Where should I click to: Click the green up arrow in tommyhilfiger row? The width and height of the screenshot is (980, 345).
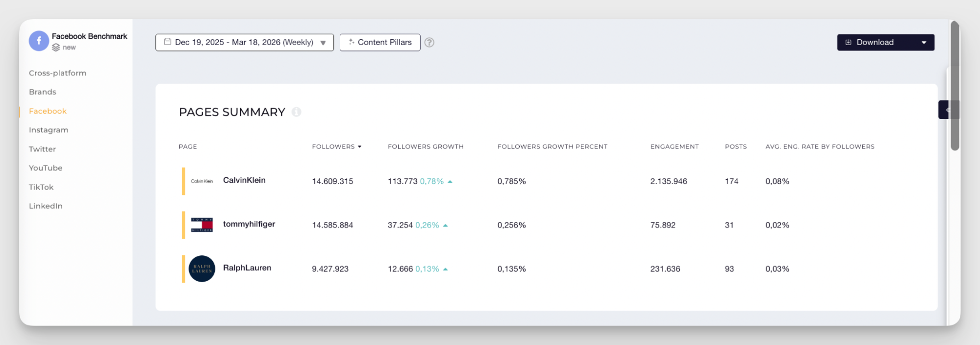click(x=446, y=225)
